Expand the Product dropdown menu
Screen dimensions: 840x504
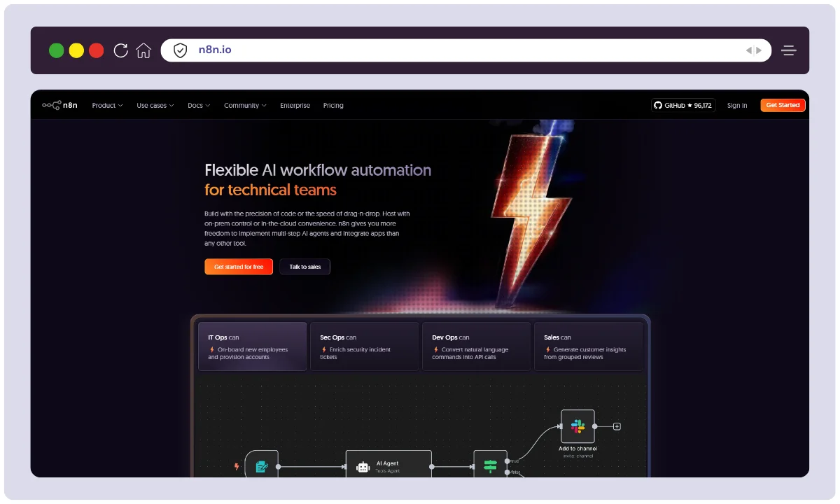[106, 105]
